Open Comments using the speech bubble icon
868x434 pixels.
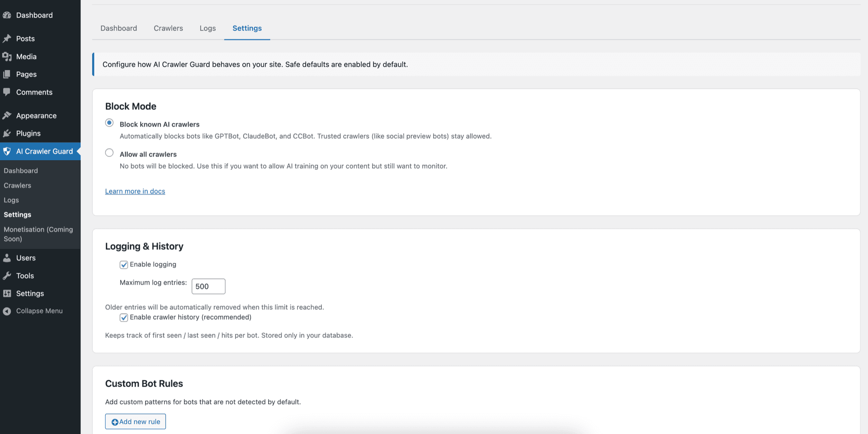click(x=7, y=92)
